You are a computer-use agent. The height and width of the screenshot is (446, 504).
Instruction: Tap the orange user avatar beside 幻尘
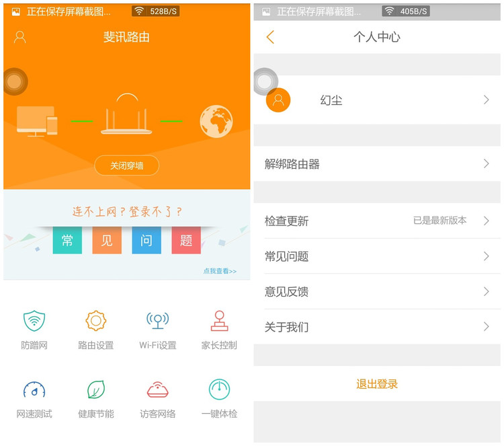click(x=278, y=100)
